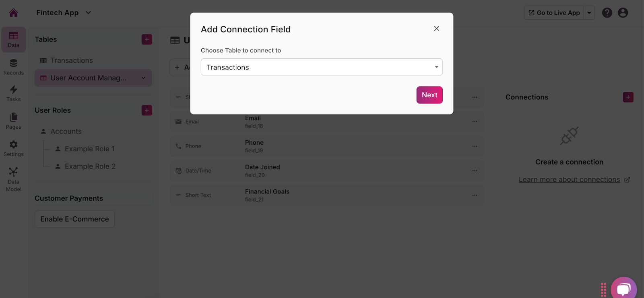Select the Transactions table in sidebar
644x298 pixels.
pyautogui.click(x=72, y=60)
